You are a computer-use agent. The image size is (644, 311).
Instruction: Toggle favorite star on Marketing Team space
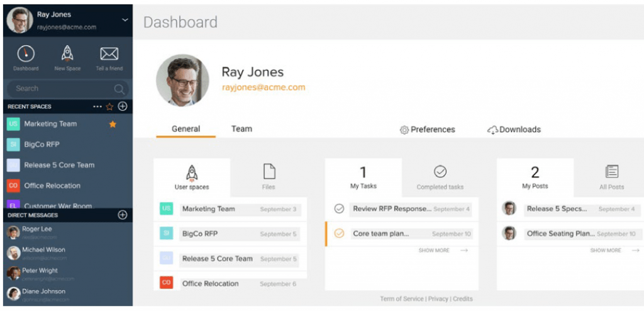(113, 124)
